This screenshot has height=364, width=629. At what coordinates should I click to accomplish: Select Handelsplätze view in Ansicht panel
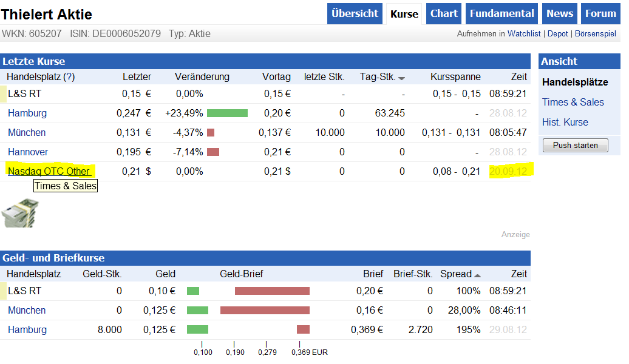coord(575,82)
